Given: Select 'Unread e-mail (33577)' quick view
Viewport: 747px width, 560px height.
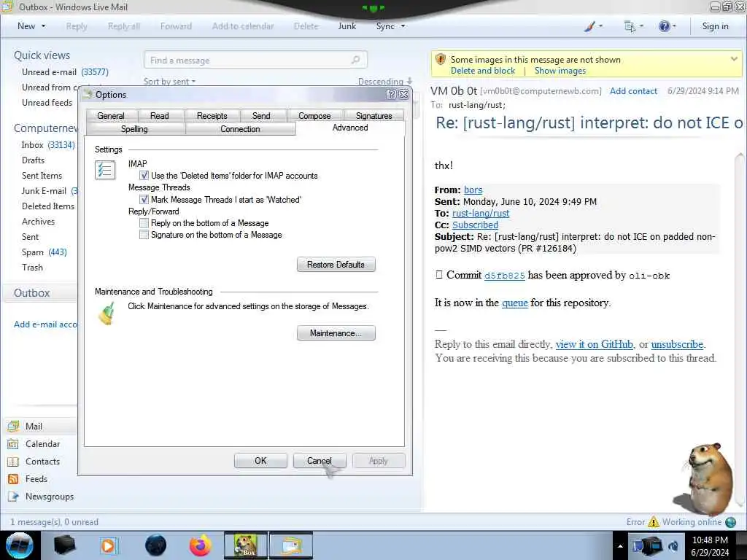Looking at the screenshot, I should (x=65, y=72).
